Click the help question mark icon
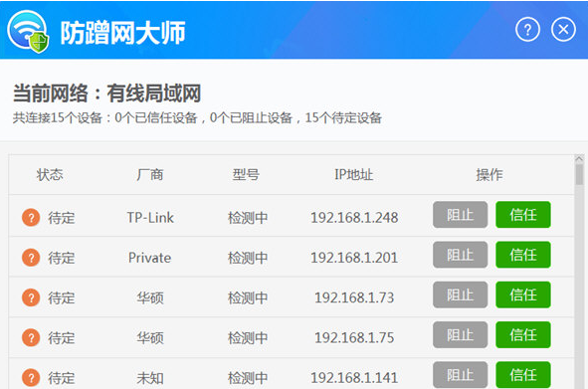 pyautogui.click(x=527, y=30)
